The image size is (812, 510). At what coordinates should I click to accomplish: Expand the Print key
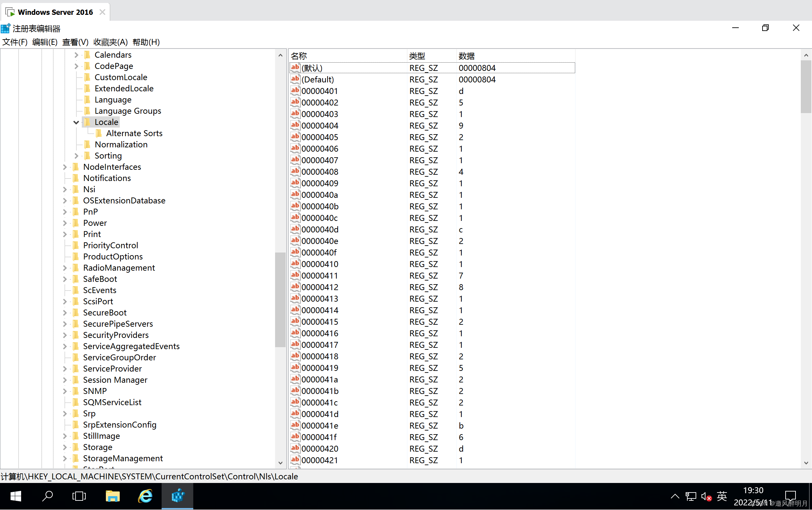[65, 234]
